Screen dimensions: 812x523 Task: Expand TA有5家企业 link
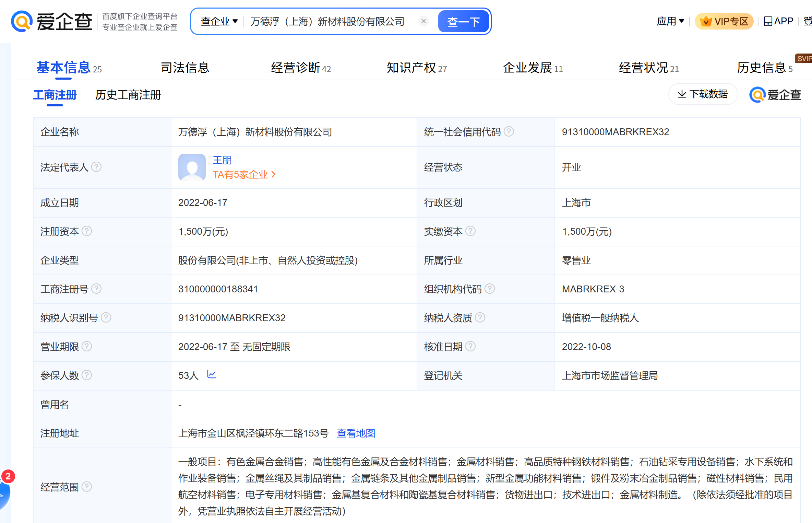point(244,175)
